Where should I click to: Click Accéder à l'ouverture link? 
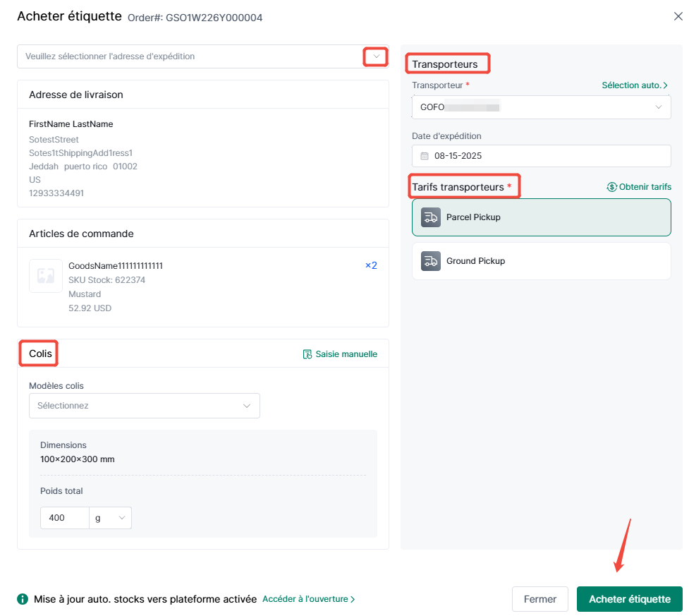click(x=308, y=599)
